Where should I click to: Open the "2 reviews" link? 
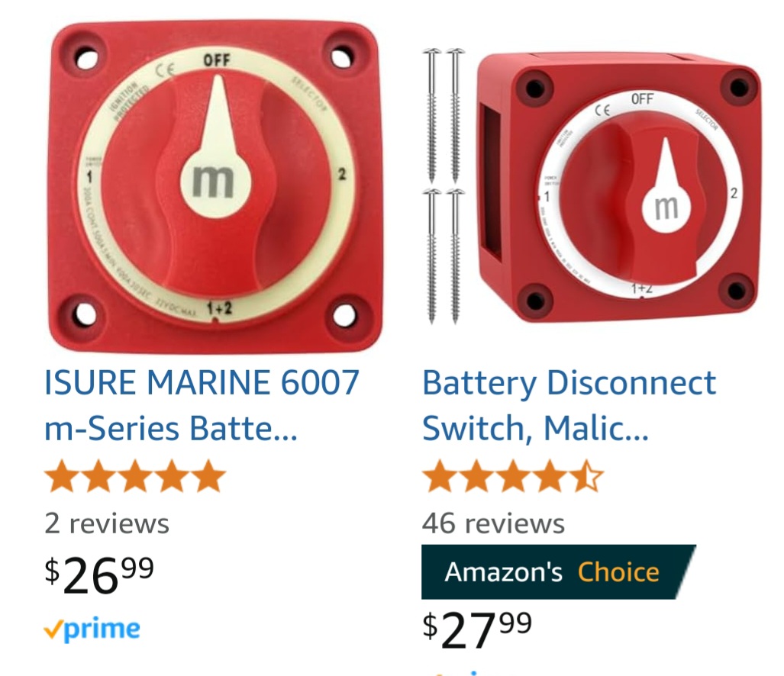(107, 523)
